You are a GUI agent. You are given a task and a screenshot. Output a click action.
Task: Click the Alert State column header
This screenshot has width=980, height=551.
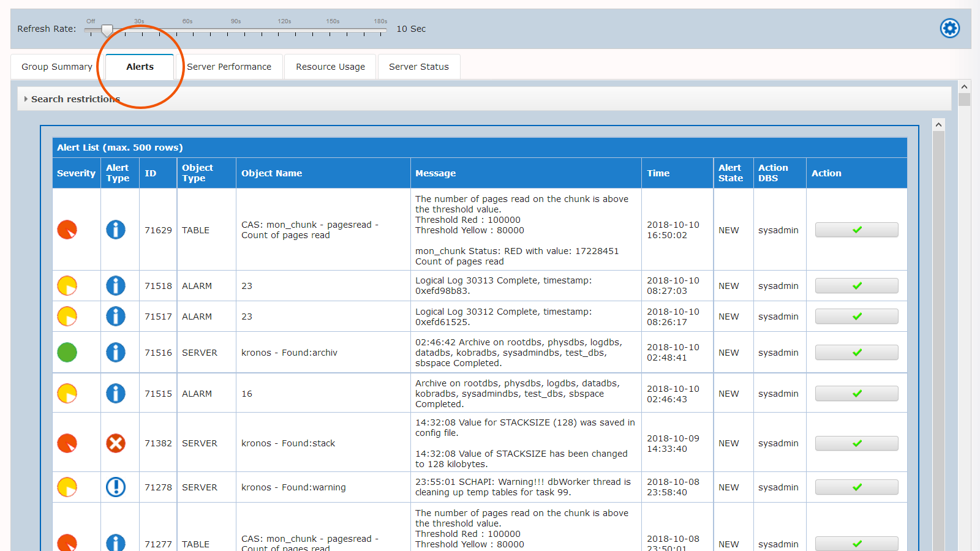pos(733,173)
